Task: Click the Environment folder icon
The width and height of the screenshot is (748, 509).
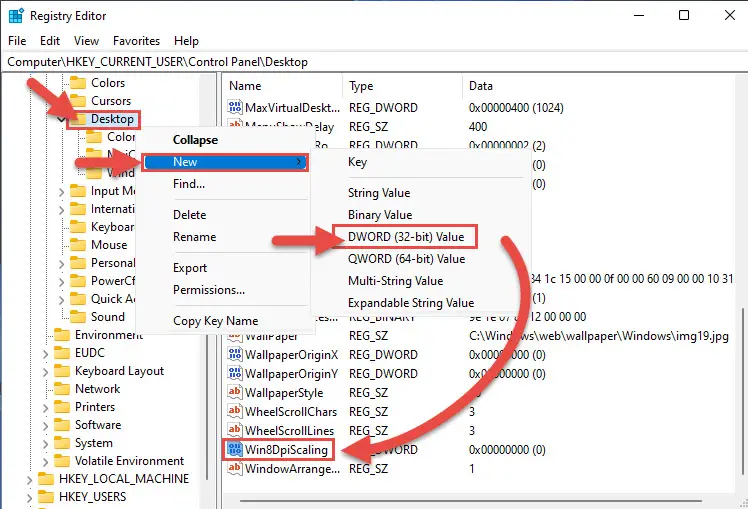Action: click(x=62, y=335)
